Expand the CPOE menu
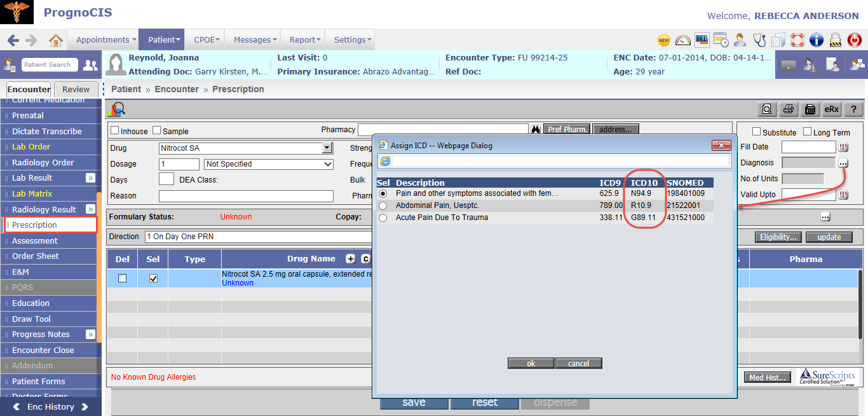The image size is (868, 416). 205,39
